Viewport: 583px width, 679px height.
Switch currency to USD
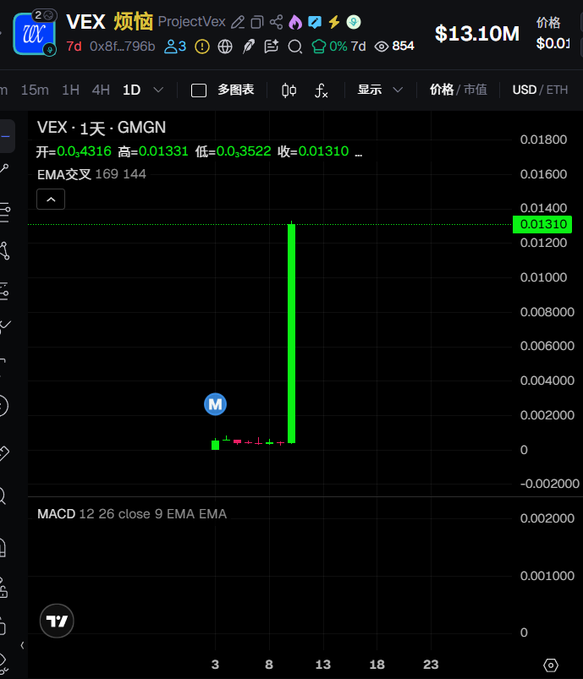coord(524,90)
